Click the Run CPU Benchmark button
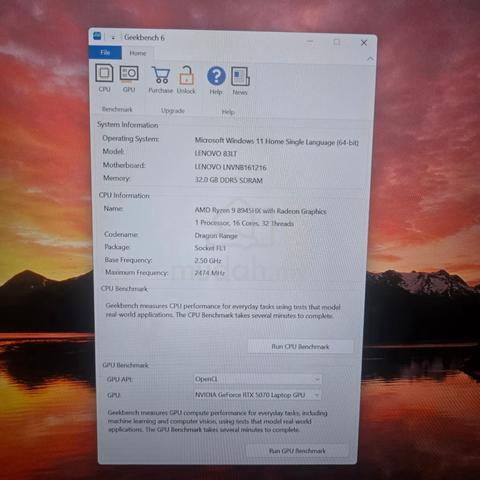Screen dimensions: 480x480 point(300,347)
